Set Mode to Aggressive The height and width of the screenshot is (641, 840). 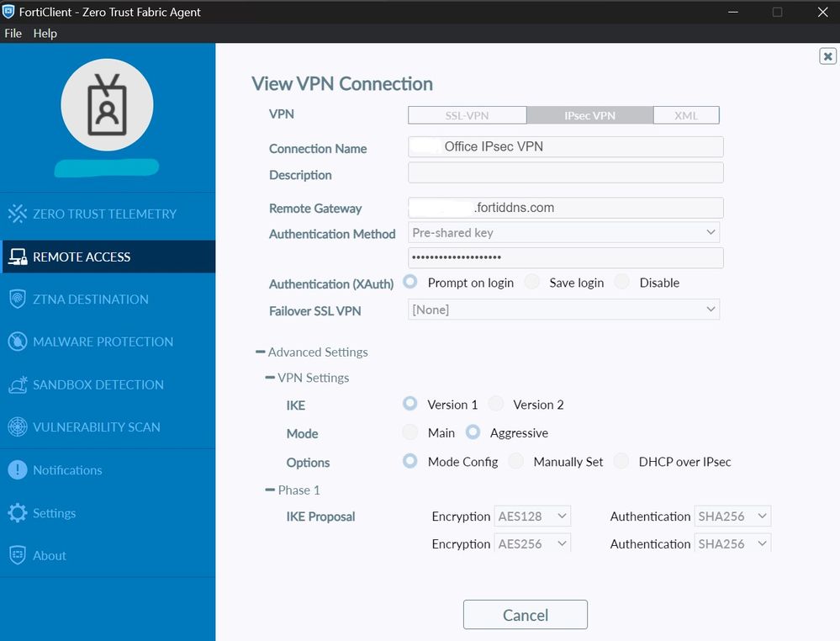click(473, 432)
